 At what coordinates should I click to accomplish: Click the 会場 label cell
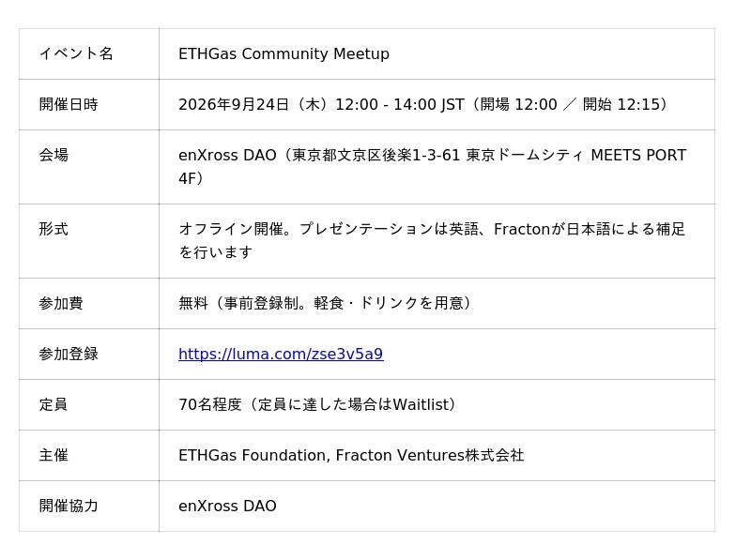pos(89,167)
